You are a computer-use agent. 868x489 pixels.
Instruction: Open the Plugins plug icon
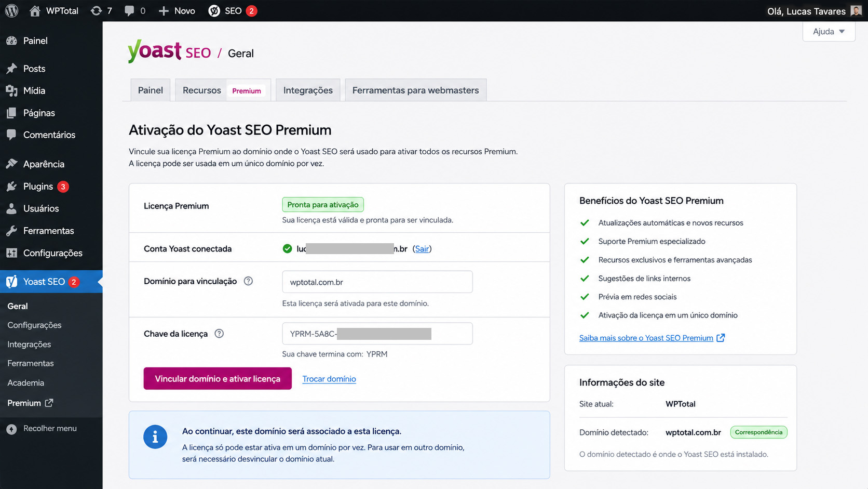[x=11, y=186]
